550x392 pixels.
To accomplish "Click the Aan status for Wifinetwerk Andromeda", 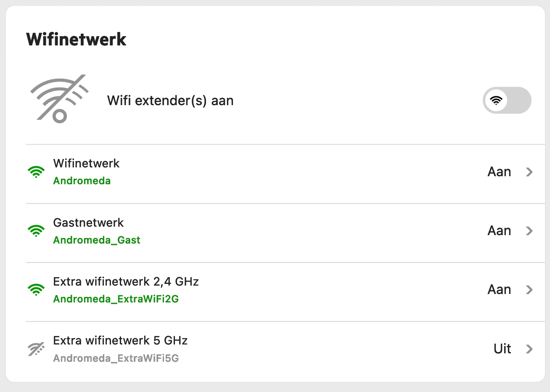I will (499, 172).
